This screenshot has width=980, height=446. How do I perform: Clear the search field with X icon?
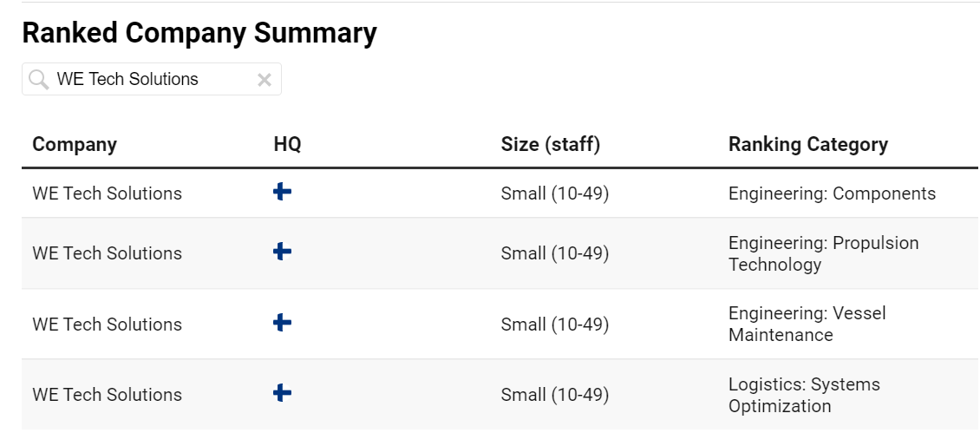click(265, 80)
